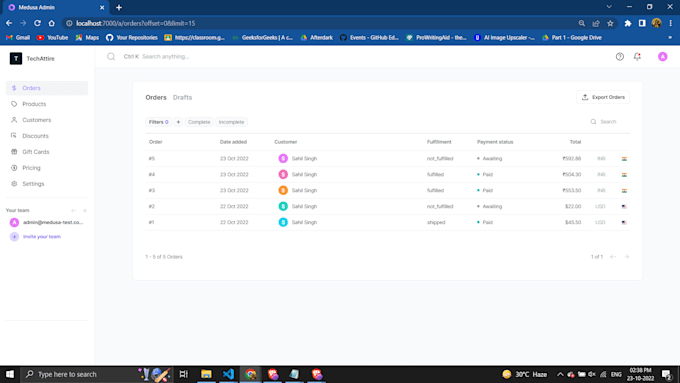Open order #1 row
The height and width of the screenshot is (383, 680).
tap(387, 223)
